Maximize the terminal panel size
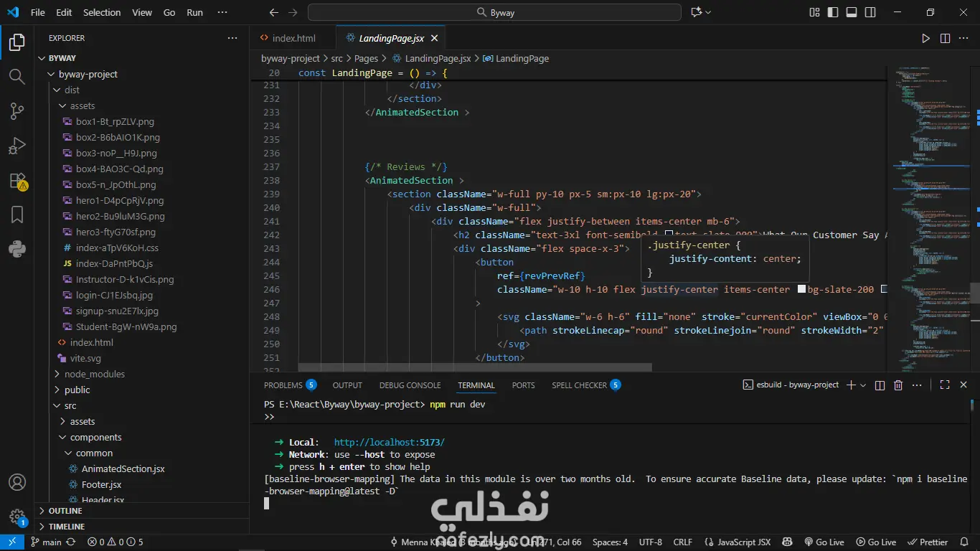 (x=944, y=385)
